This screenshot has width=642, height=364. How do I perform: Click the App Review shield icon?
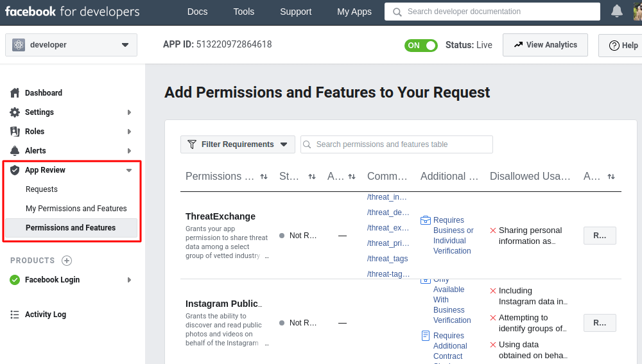(15, 170)
